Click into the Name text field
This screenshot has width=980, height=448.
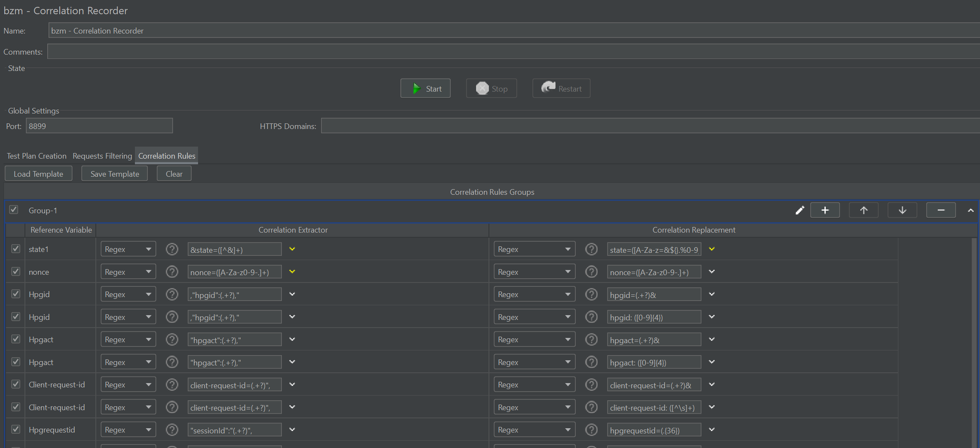click(514, 31)
